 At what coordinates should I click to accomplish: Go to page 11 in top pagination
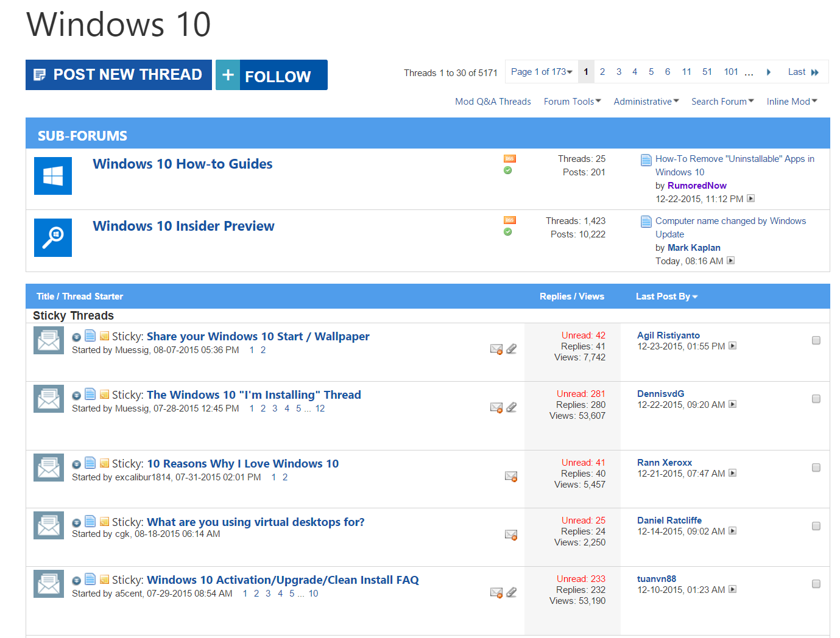click(686, 72)
